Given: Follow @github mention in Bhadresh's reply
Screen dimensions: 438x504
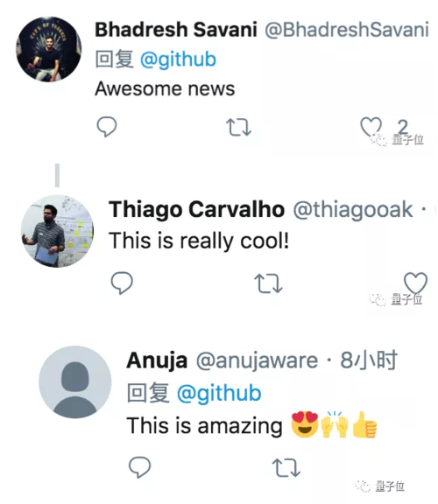Looking at the screenshot, I should point(179,59).
